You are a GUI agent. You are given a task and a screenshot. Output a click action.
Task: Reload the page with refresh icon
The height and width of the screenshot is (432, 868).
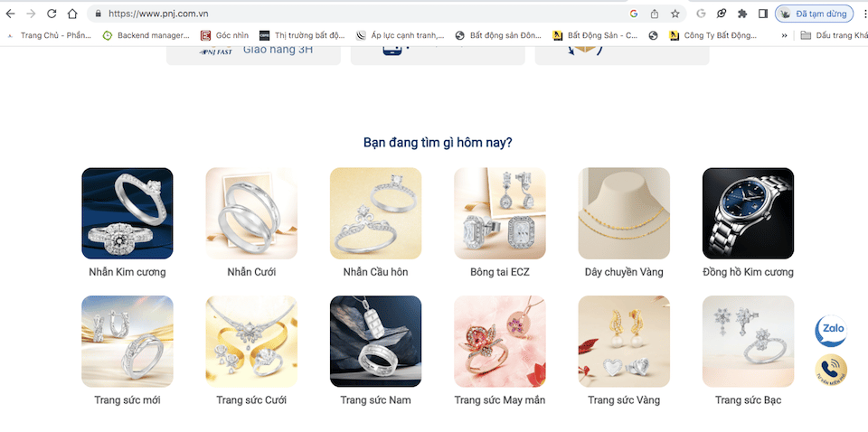coord(52,14)
